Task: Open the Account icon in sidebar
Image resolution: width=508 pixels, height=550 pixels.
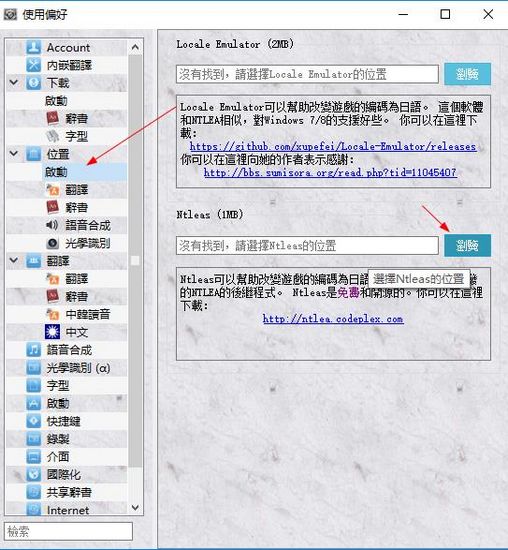Action: (x=34, y=47)
